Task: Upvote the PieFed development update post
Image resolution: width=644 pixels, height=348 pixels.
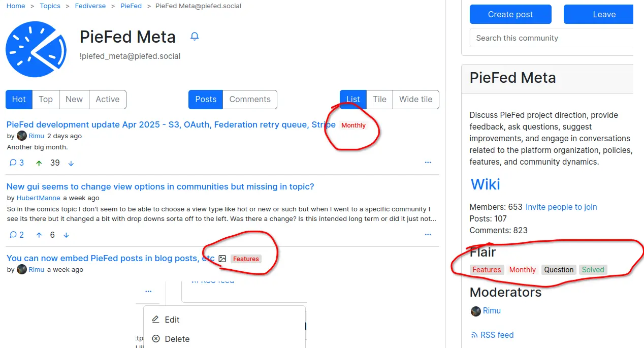Action: pyautogui.click(x=39, y=163)
